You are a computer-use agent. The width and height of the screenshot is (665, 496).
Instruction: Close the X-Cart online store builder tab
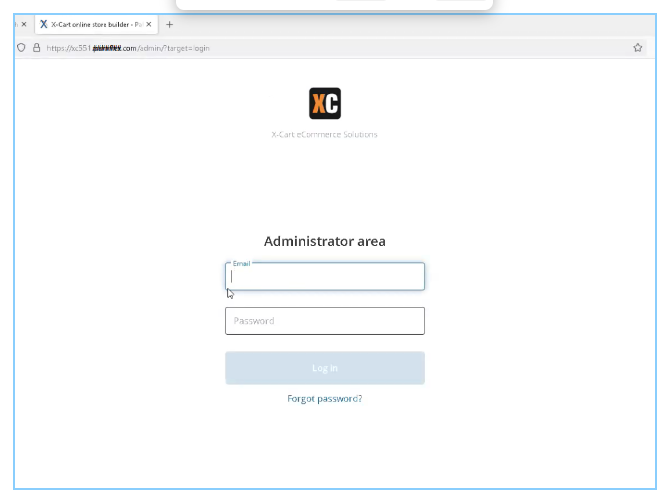[149, 25]
